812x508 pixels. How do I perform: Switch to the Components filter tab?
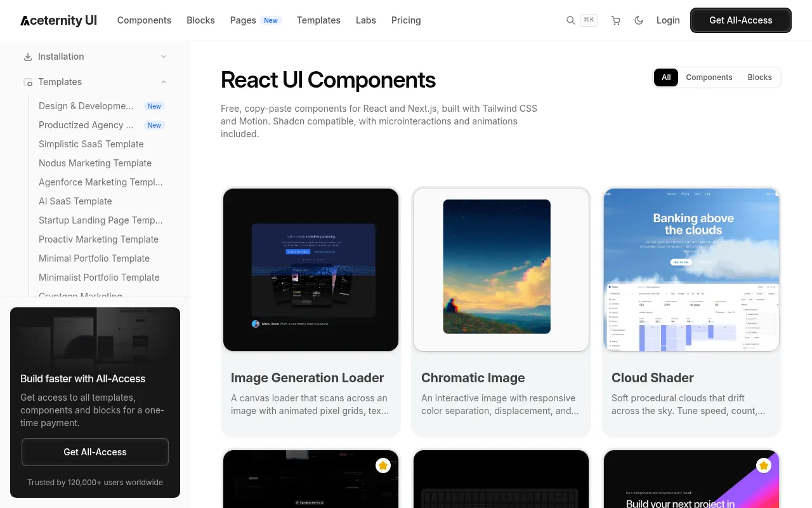(709, 77)
